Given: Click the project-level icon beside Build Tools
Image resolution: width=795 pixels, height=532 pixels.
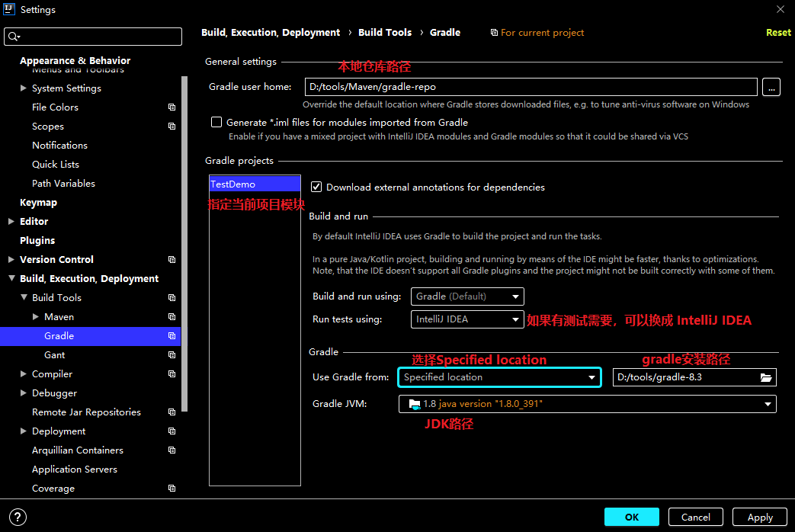Looking at the screenshot, I should pyautogui.click(x=172, y=298).
